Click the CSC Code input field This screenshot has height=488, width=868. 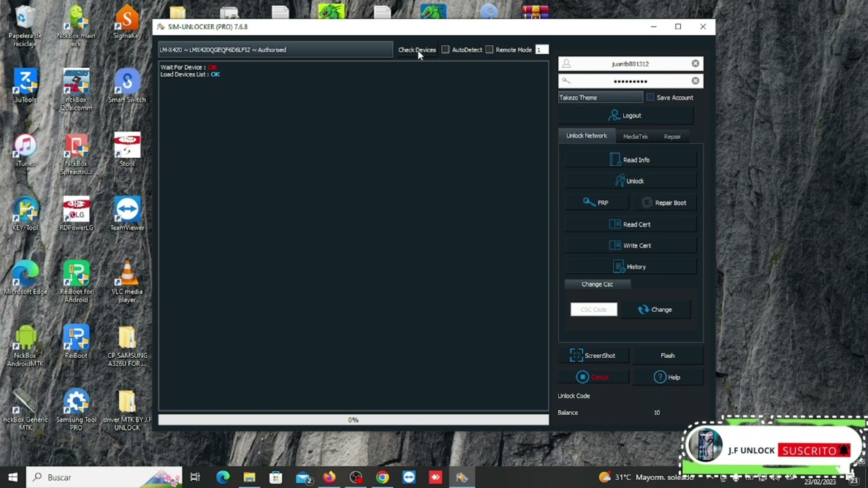594,310
